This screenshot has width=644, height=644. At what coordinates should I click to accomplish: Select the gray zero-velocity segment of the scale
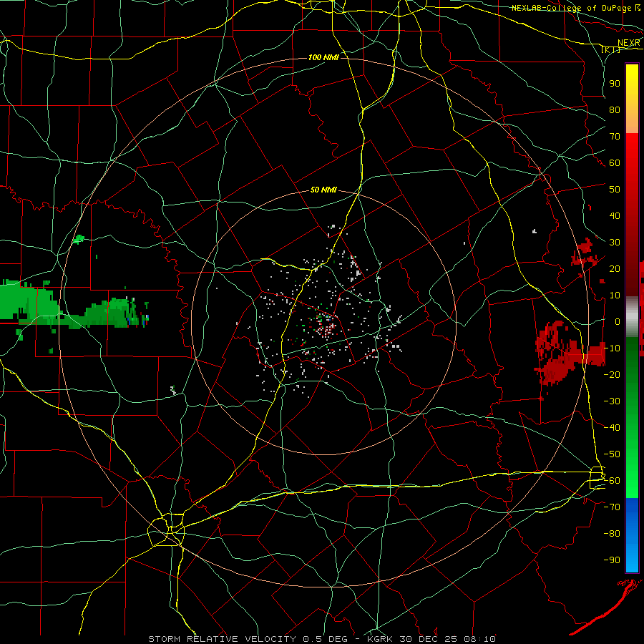coord(632,316)
